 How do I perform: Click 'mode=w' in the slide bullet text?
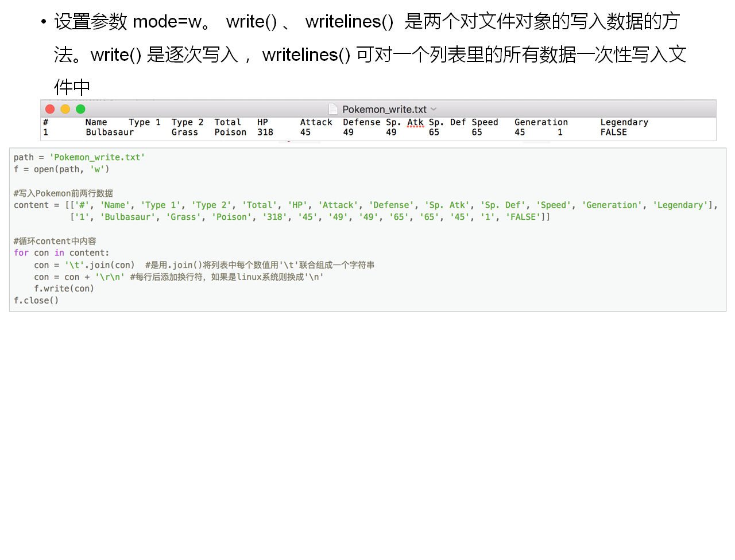(168, 21)
